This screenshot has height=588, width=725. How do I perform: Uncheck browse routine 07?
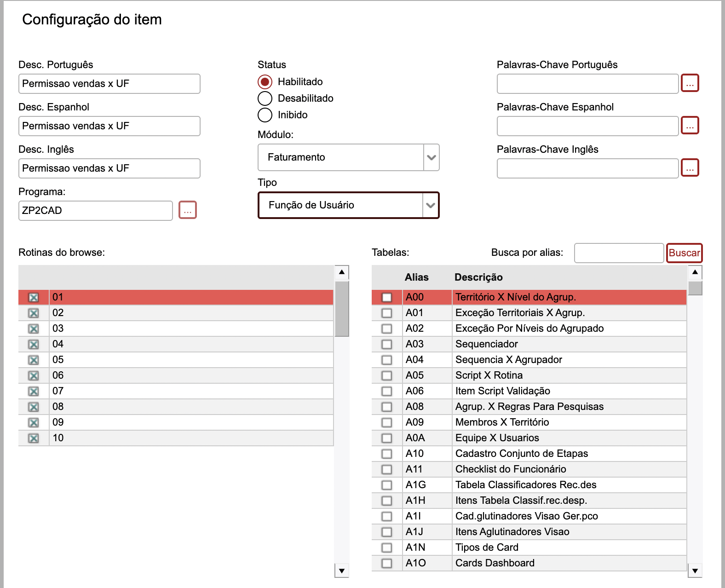point(34,392)
